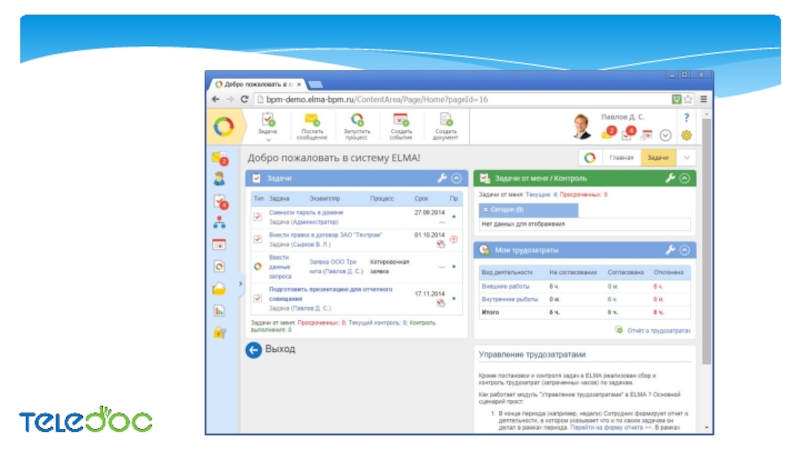
Task: Click the wrench icon of Задачи от меня / Контроль
Action: pyautogui.click(x=670, y=178)
